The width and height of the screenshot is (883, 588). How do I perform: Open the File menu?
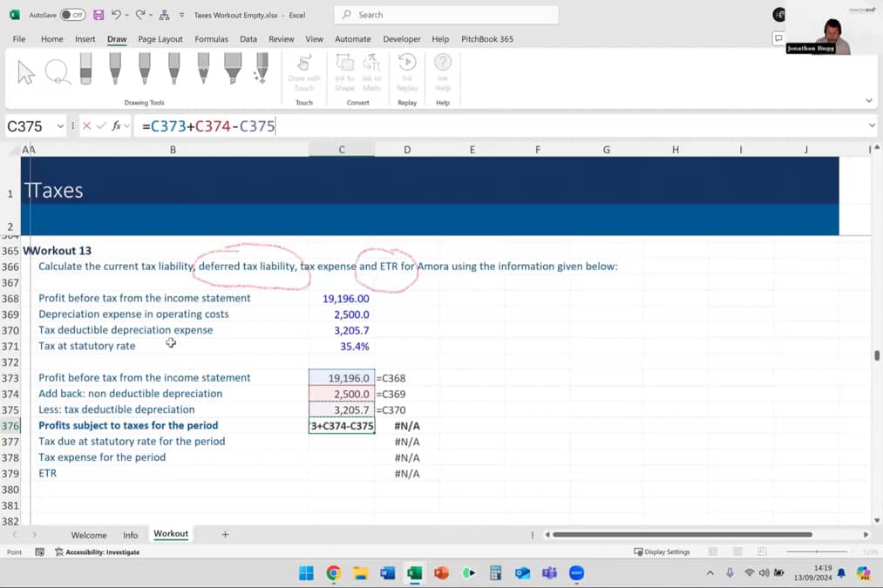pyautogui.click(x=19, y=39)
